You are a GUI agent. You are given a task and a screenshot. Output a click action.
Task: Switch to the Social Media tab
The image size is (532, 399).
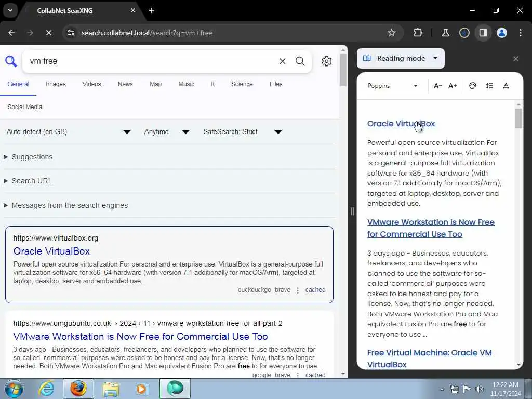click(25, 107)
